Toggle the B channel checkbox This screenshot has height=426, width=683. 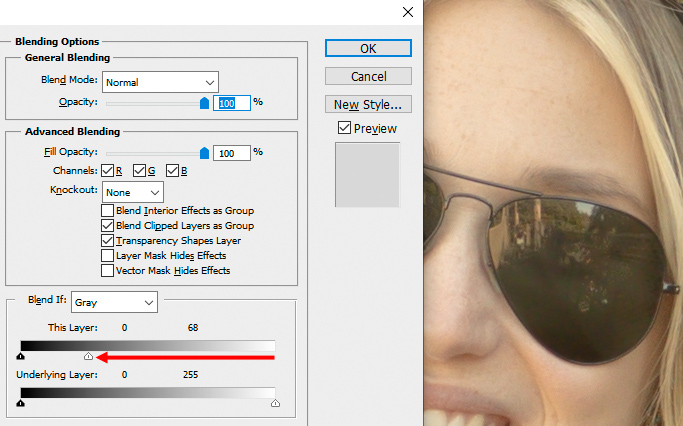point(172,170)
